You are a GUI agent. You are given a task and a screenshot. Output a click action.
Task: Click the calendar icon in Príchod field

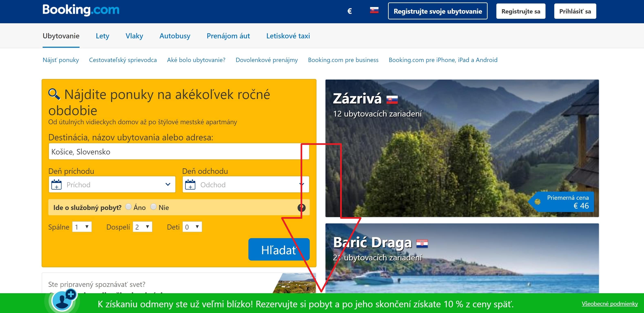(56, 185)
